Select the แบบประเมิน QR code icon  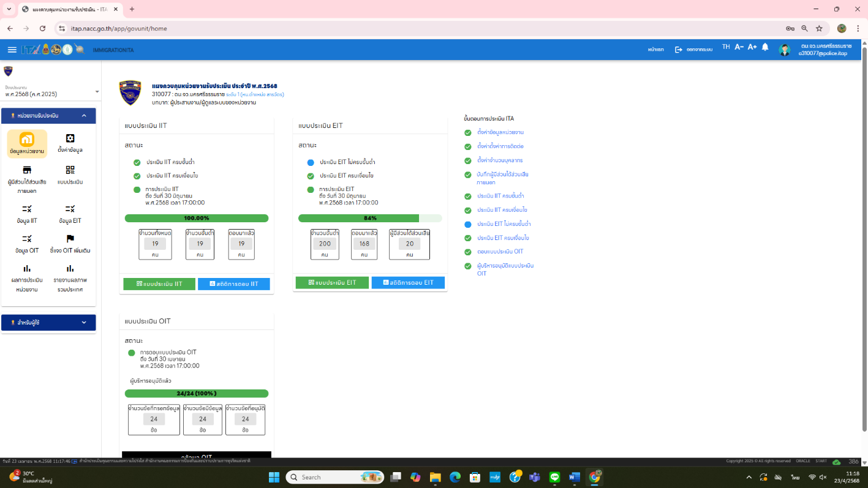tap(70, 170)
